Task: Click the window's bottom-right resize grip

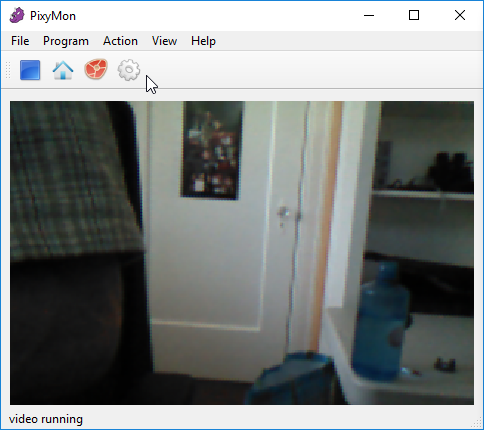Action: (x=477, y=423)
